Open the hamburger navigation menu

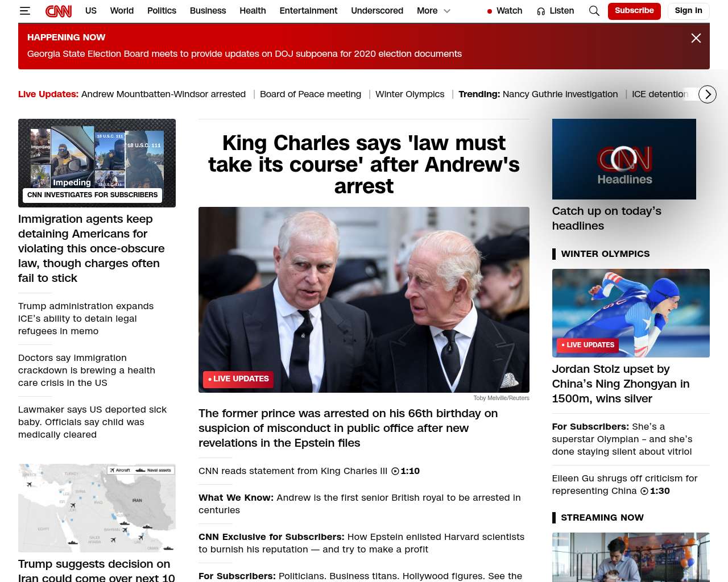(x=24, y=11)
